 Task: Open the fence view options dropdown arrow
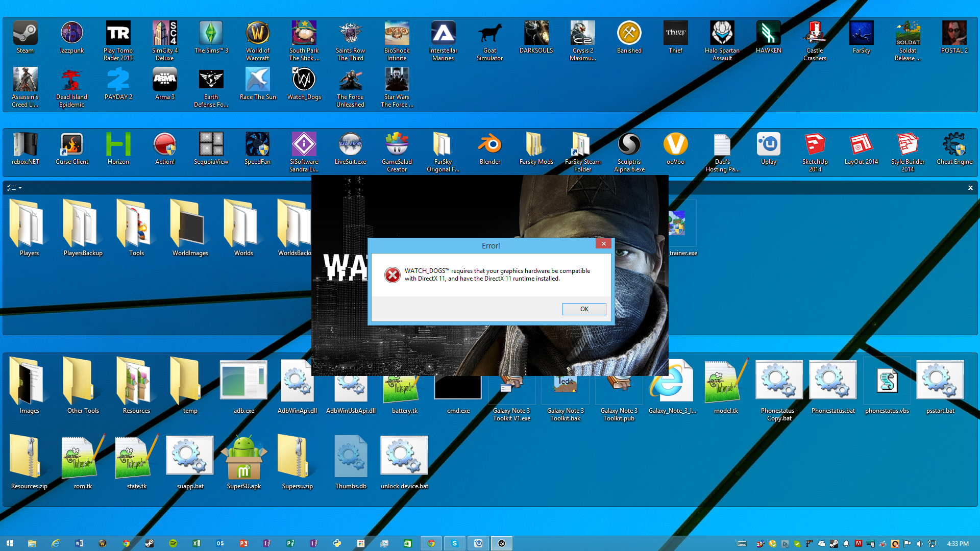tap(20, 188)
